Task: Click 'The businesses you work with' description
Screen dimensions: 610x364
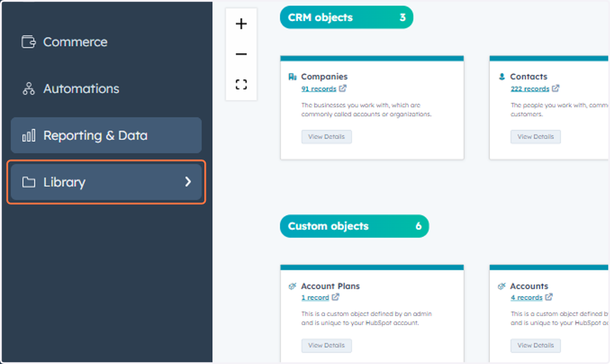Action: point(366,110)
